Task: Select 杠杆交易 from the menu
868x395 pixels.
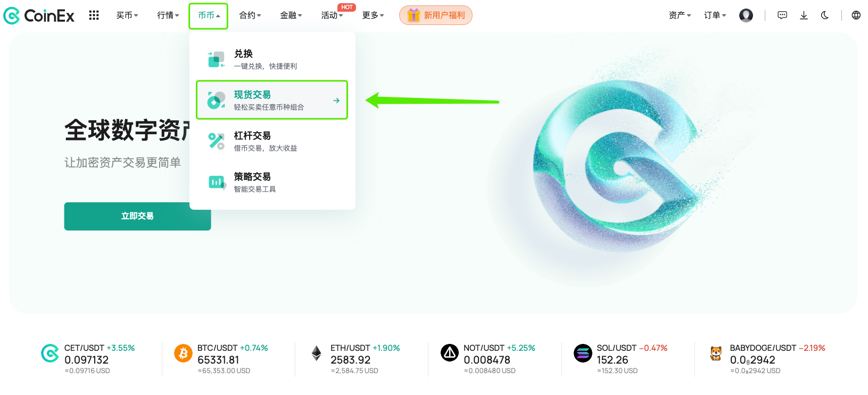Action: (271, 141)
